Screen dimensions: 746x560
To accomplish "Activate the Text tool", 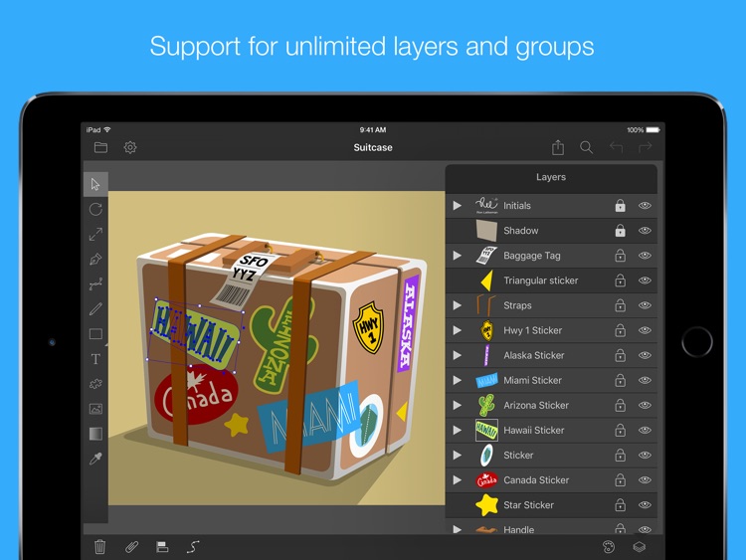I will [x=95, y=359].
